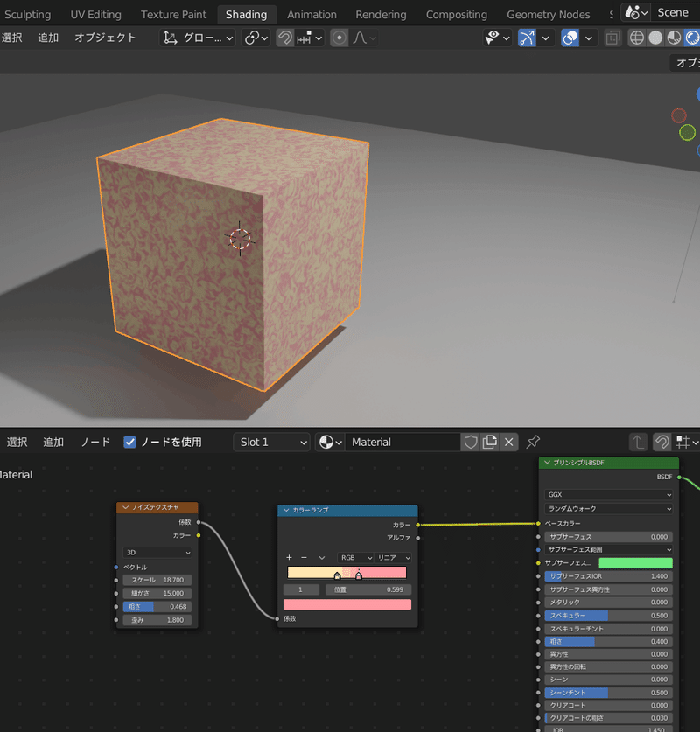Screen dimensions: 700x732
Task: Browse materials with the sphere icon
Action: [x=330, y=443]
